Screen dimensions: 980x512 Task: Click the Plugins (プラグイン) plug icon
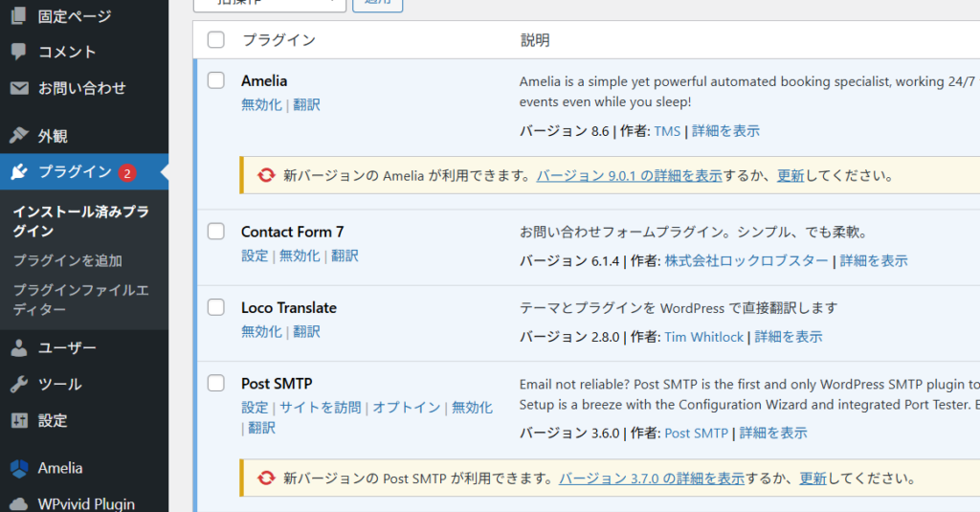click(19, 172)
